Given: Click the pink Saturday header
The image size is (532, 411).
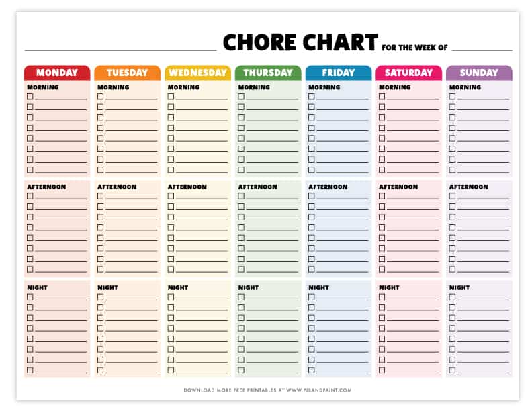Looking at the screenshot, I should (x=409, y=73).
